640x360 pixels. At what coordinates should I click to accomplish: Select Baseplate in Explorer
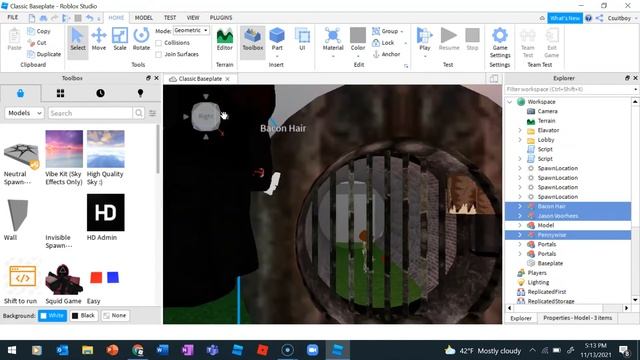(x=550, y=263)
